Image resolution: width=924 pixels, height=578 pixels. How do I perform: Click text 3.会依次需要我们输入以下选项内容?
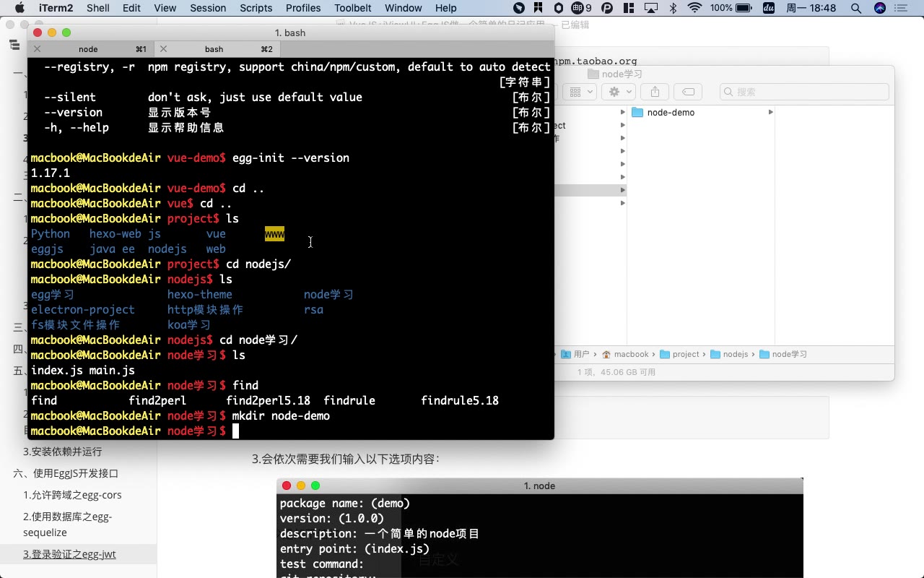[345, 459]
